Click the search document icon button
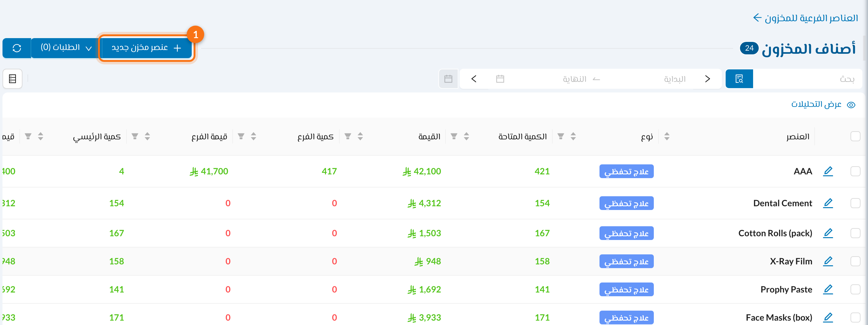868x325 pixels. pyautogui.click(x=739, y=79)
